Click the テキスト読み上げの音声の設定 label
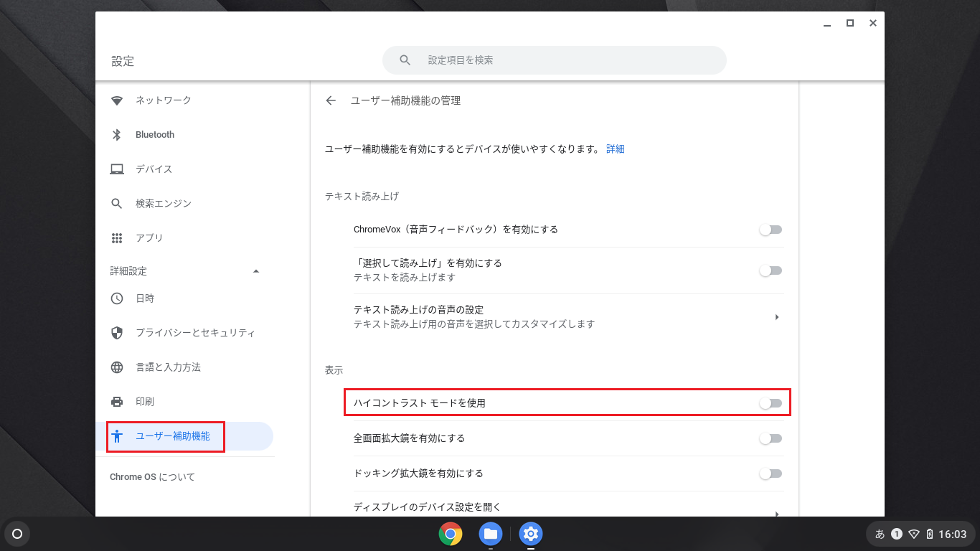This screenshot has width=980, height=551. point(418,310)
